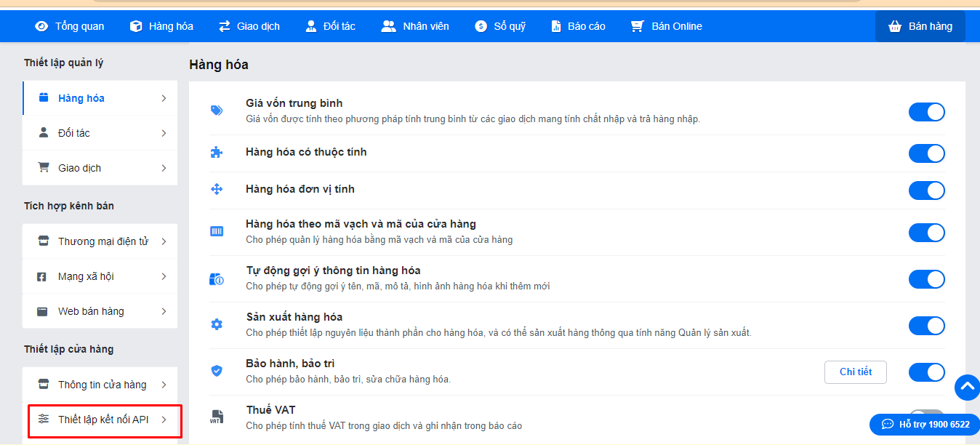Image resolution: width=980 pixels, height=445 pixels.
Task: Open the Bán hàng button at top right
Action: coord(920,26)
